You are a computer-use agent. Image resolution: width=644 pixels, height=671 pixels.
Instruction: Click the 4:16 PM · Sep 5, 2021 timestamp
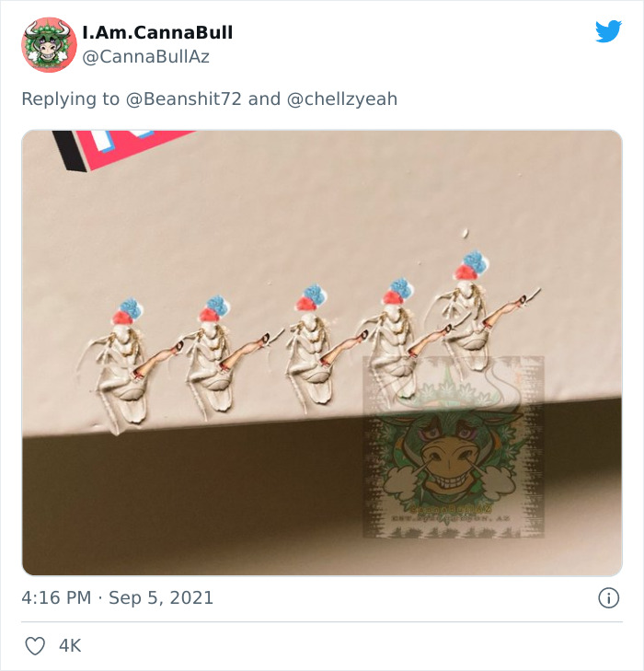(x=117, y=597)
